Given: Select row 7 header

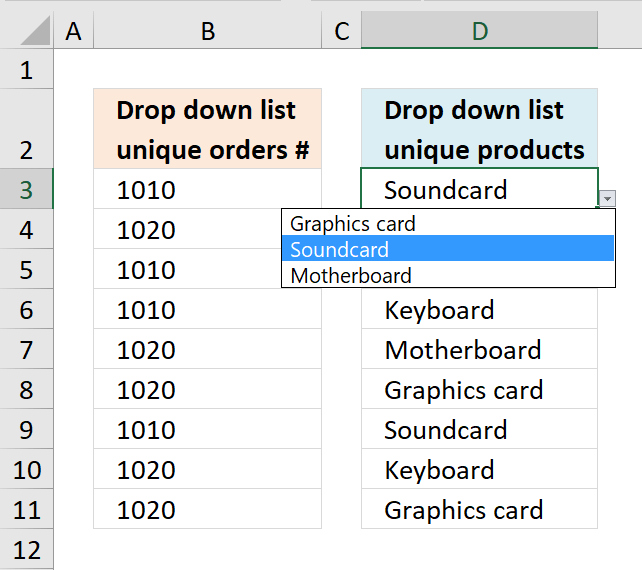Looking at the screenshot, I should pyautogui.click(x=27, y=349).
